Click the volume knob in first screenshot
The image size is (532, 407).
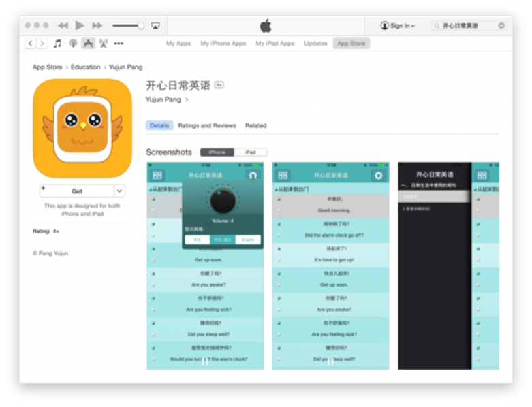[223, 201]
